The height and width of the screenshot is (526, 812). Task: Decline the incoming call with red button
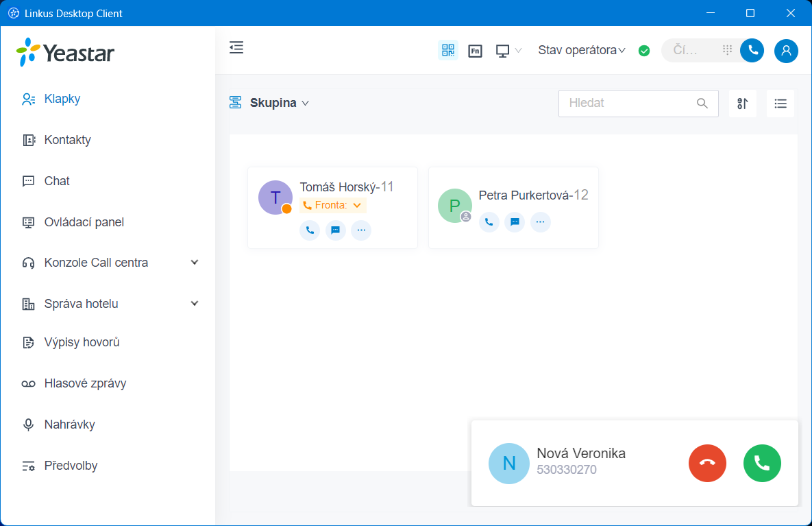707,464
